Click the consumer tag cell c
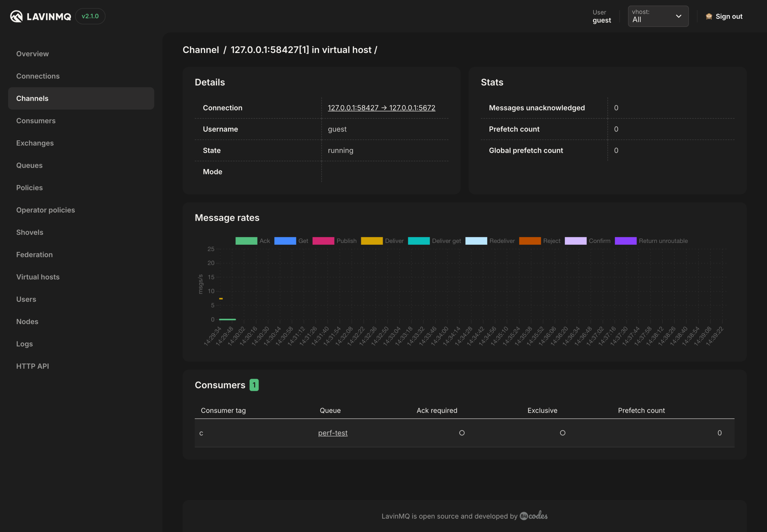 tap(201, 433)
